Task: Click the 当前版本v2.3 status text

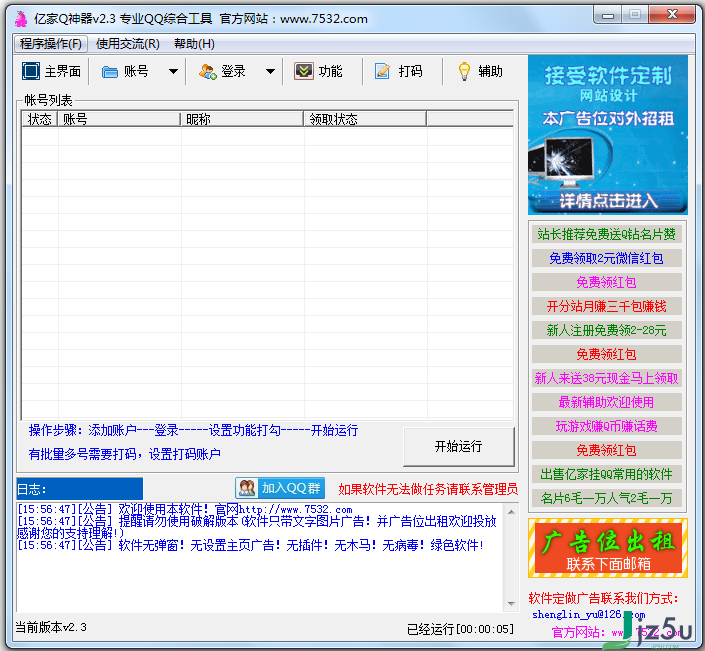Action: click(51, 627)
